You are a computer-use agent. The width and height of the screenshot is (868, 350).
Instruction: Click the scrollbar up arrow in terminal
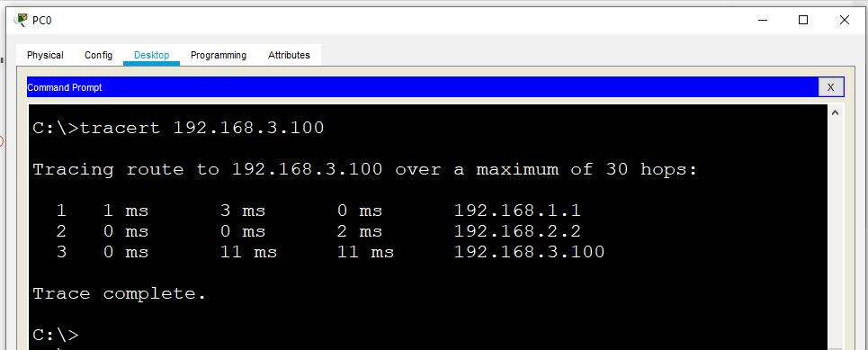835,112
